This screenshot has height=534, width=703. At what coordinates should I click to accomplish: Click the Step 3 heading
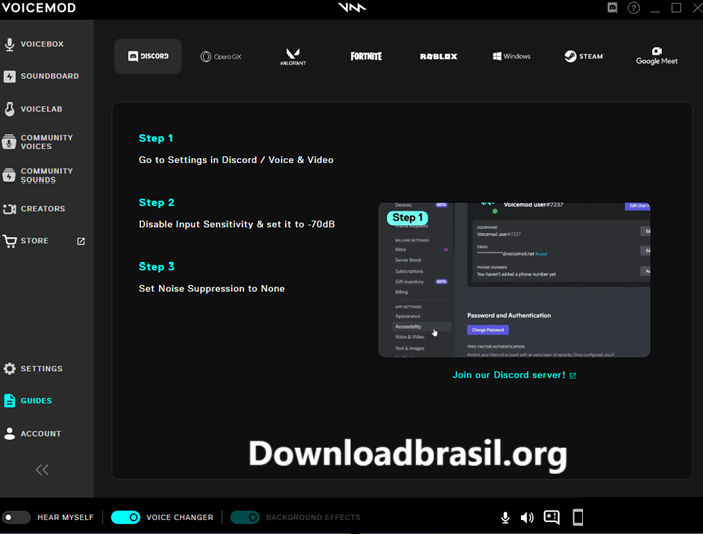tap(156, 266)
